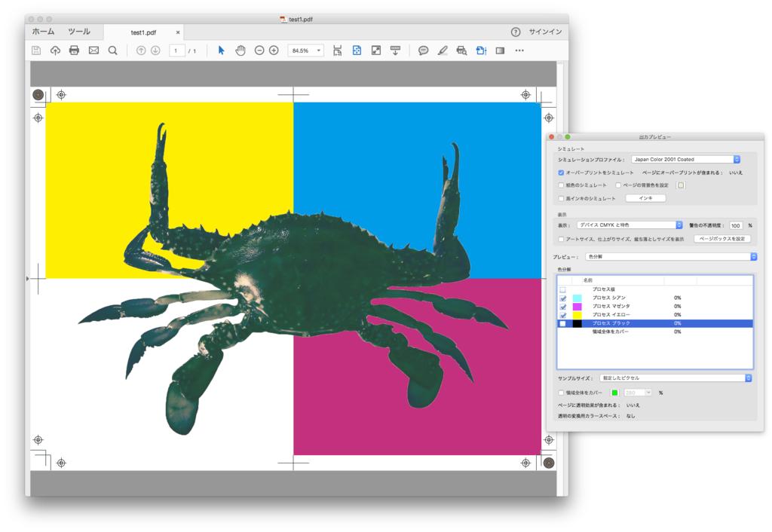
Task: Choose the selection arrow tool
Action: click(x=221, y=50)
